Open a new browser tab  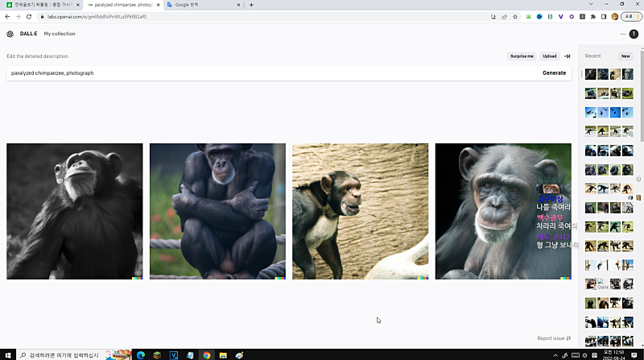click(x=251, y=5)
